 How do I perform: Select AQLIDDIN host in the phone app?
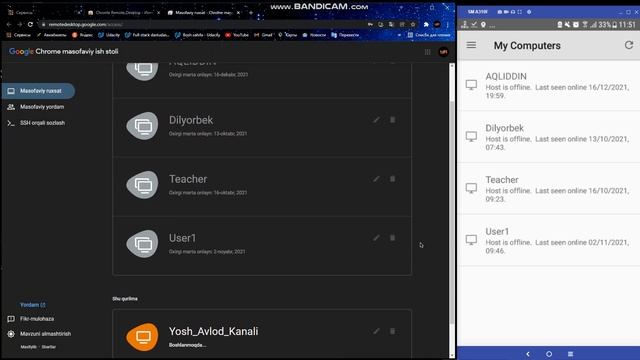click(548, 85)
